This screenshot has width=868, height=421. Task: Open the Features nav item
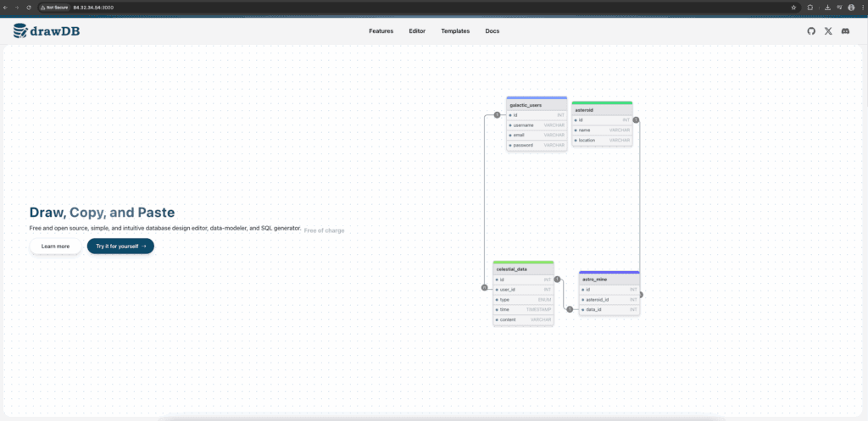(381, 31)
